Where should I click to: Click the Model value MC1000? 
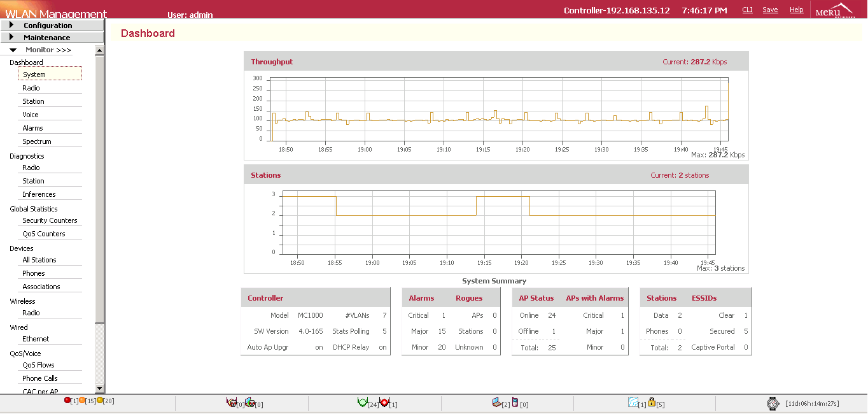click(311, 315)
